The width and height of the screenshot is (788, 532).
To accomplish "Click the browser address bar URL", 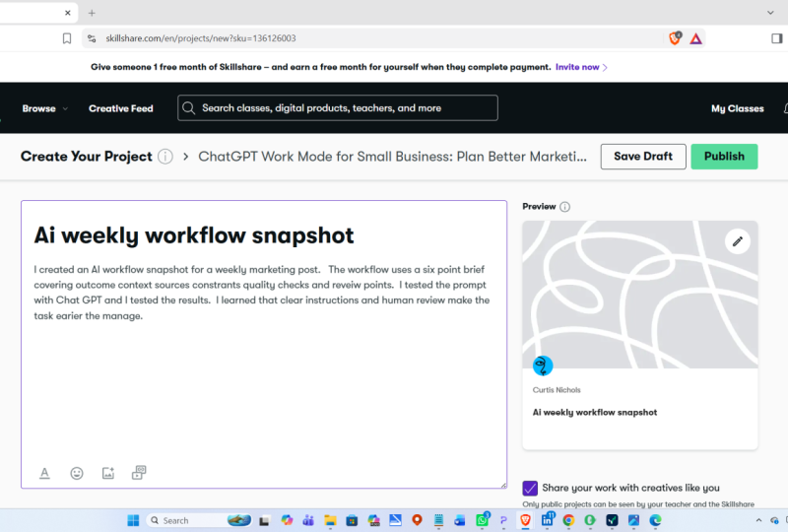I will 201,38.
